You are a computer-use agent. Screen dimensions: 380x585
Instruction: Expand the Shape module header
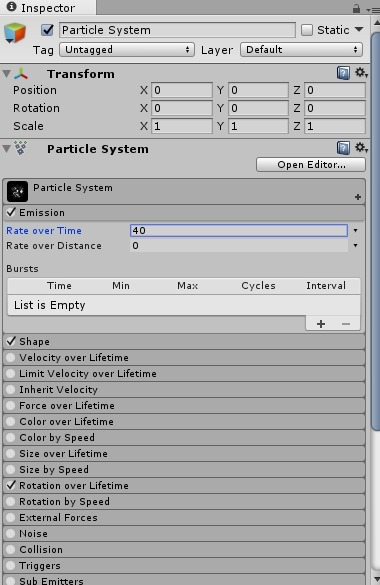tap(184, 341)
